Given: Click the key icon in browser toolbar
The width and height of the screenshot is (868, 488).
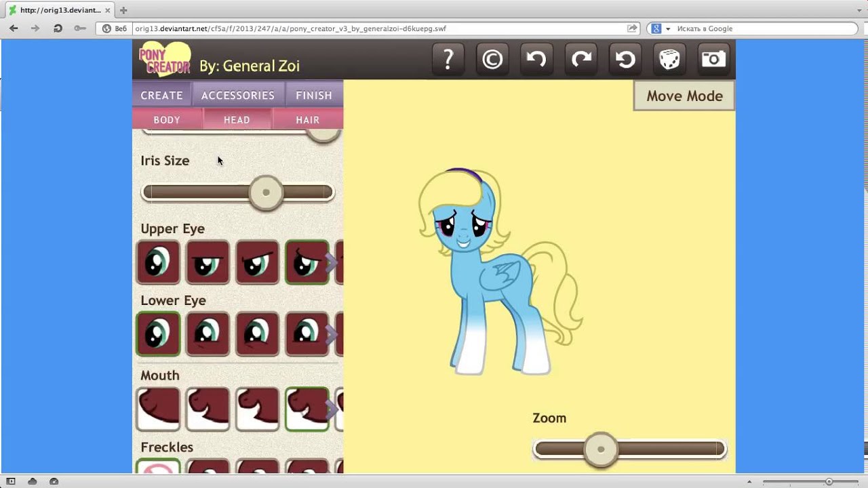Looking at the screenshot, I should [80, 28].
